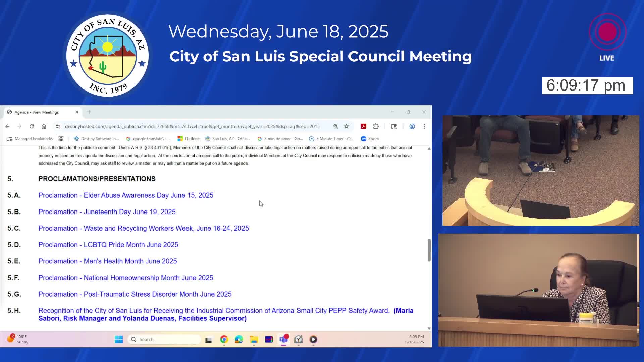Click the browser forward arrow
The image size is (644, 362).
tap(19, 126)
